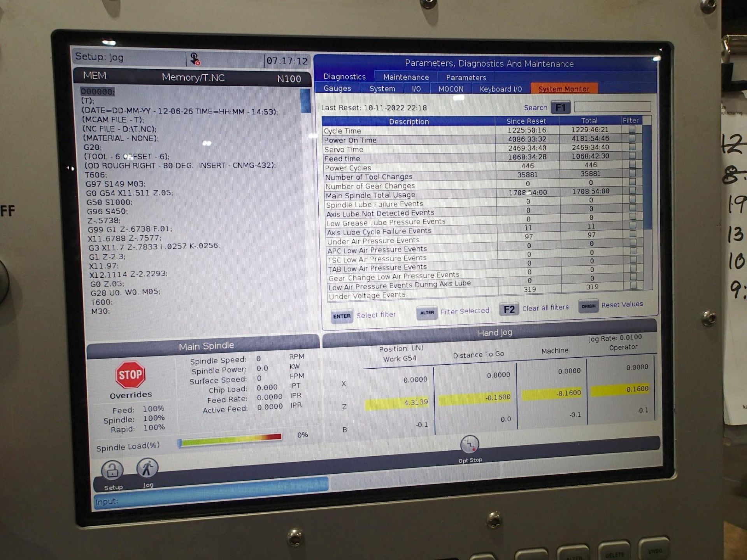Tick the Servo Time filter checkbox
Screen dimensions: 747x560
tap(632, 147)
